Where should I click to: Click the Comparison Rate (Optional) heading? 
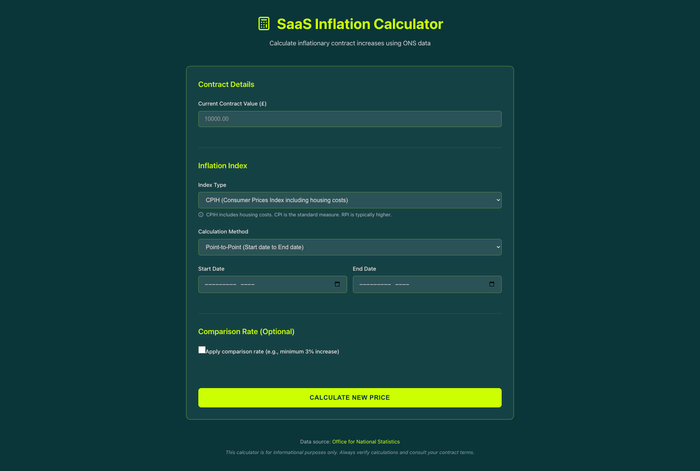[246, 331]
